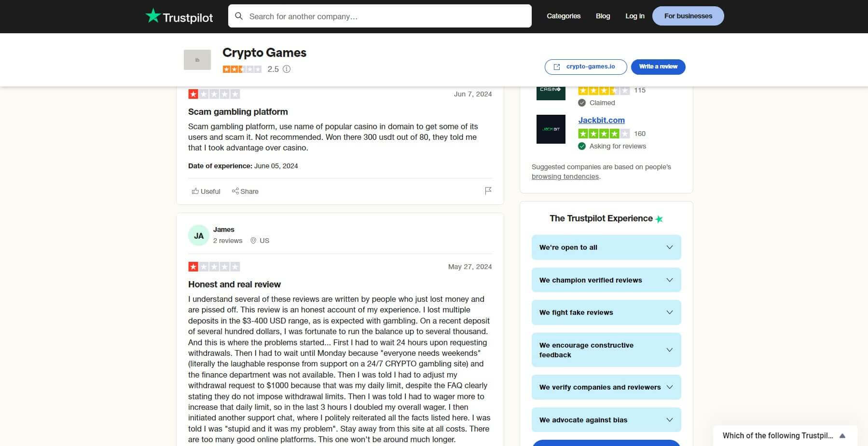Open the Categories menu
Image resolution: width=868 pixels, height=446 pixels.
pos(563,15)
